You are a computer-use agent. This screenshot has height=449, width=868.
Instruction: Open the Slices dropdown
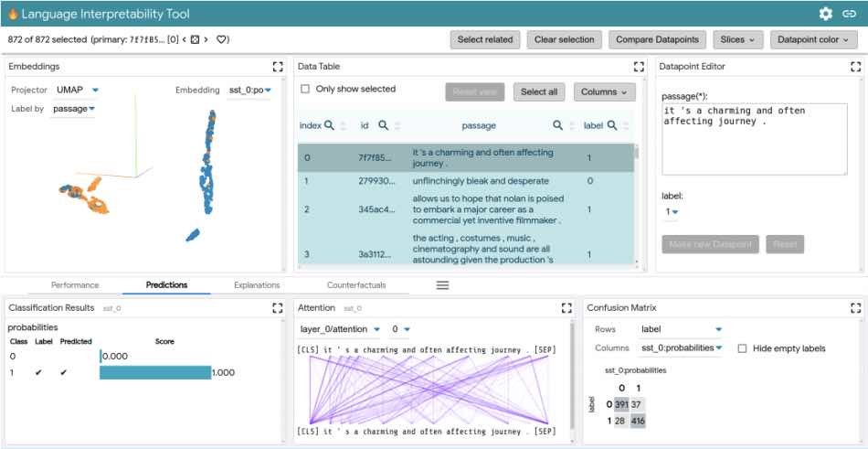[x=739, y=39]
